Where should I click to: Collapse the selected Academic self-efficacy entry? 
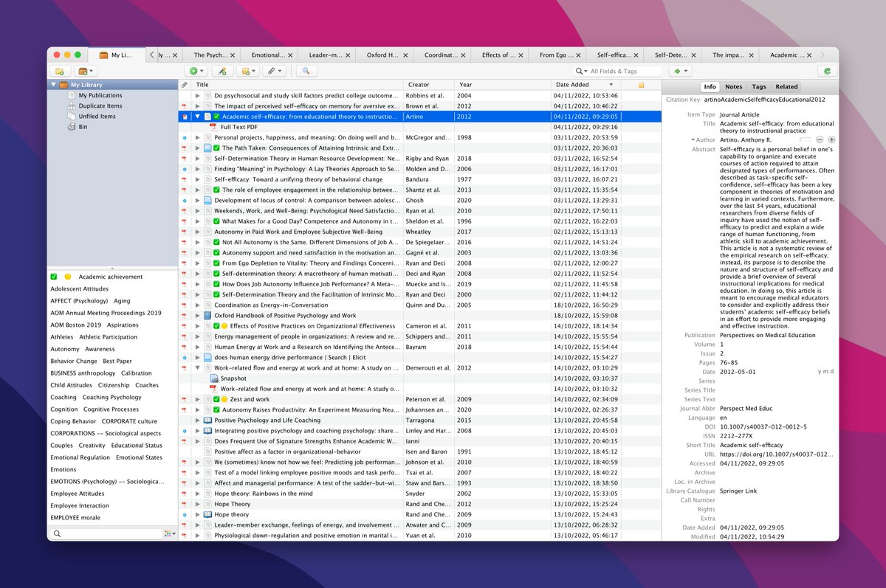coord(196,116)
